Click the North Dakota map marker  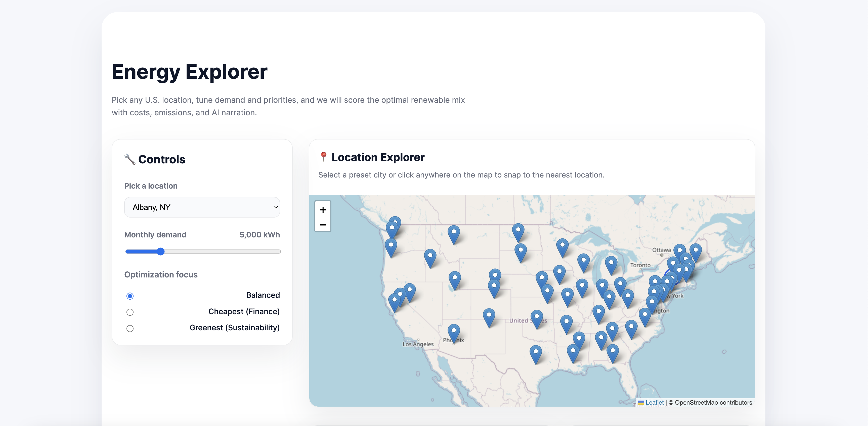point(518,231)
